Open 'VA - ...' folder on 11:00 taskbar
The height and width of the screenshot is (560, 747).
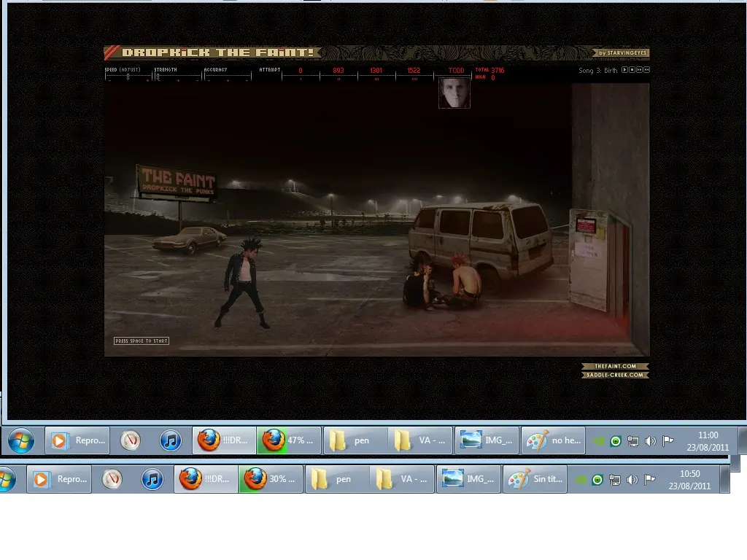(x=420, y=440)
